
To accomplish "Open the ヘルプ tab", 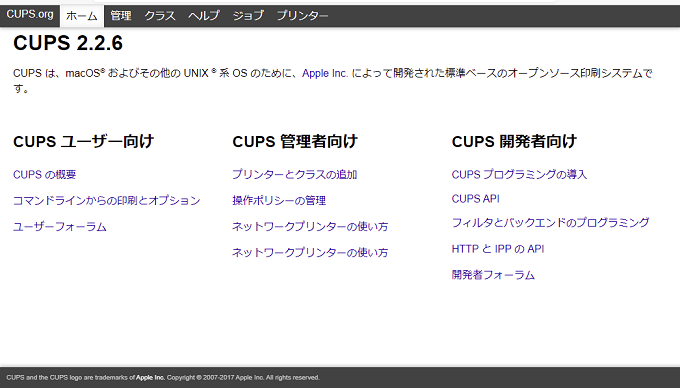I will click(x=204, y=16).
